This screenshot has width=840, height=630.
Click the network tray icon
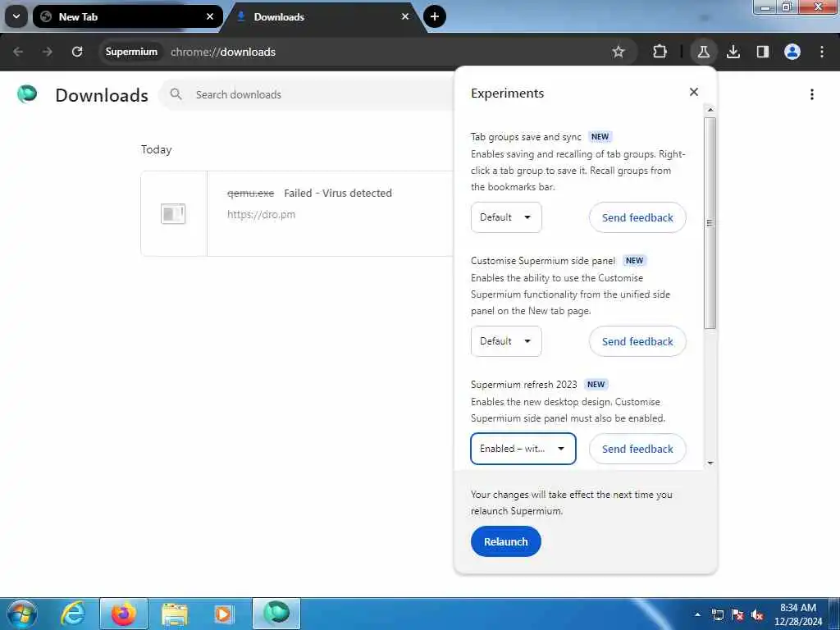point(717,615)
